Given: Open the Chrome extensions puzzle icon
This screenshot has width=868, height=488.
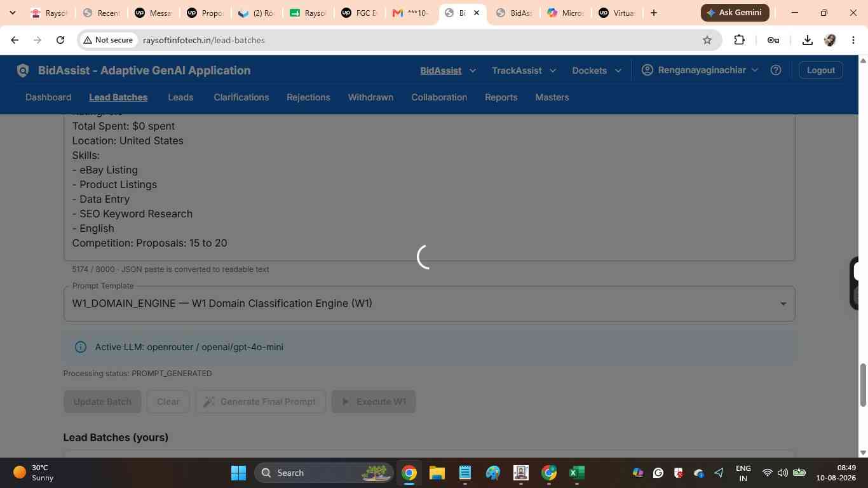Looking at the screenshot, I should [739, 40].
